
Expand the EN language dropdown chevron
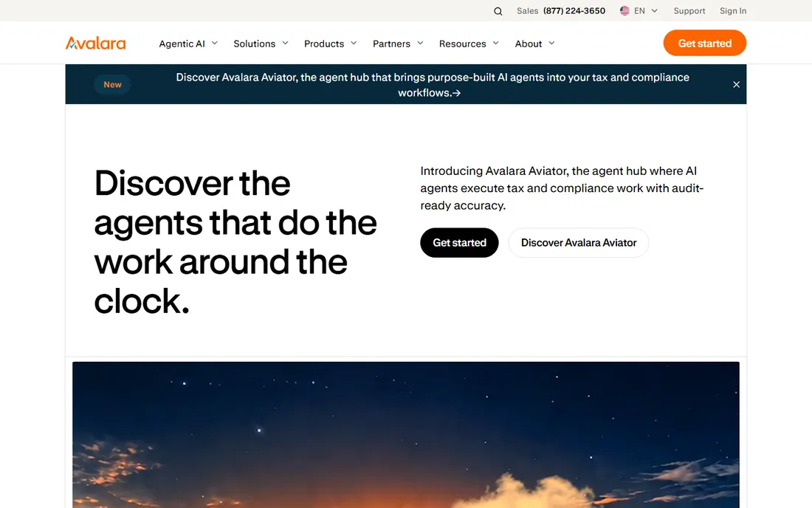[654, 11]
